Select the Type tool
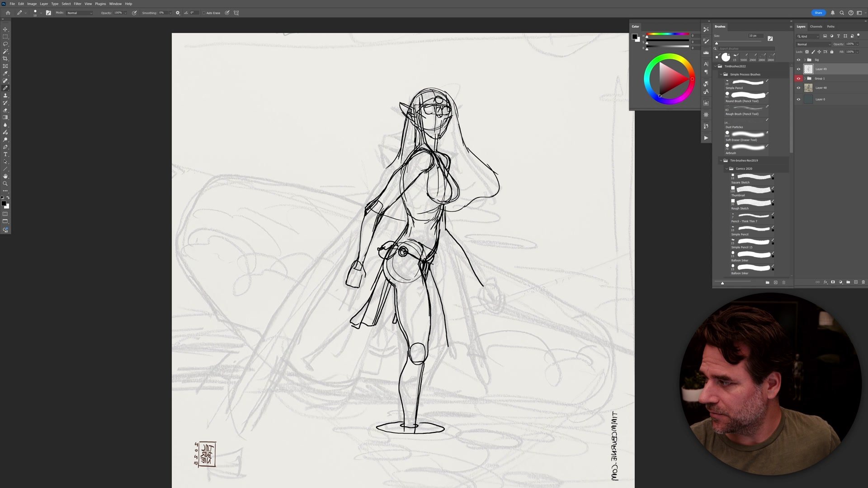The width and height of the screenshot is (868, 488). pyautogui.click(x=5, y=155)
